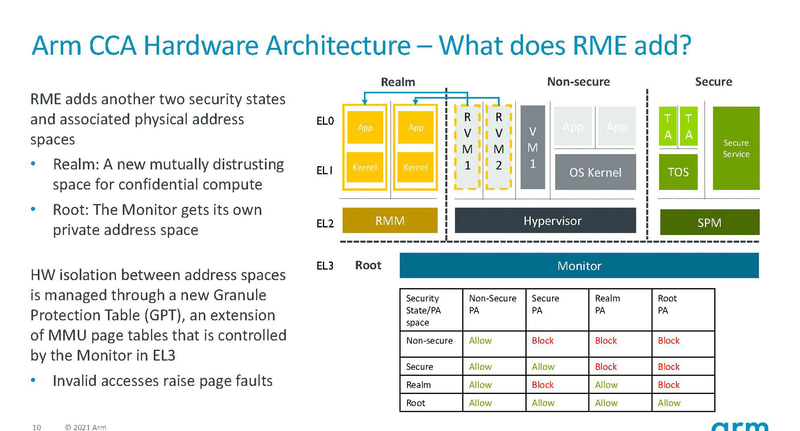Click the "Realm" heading above the diagram
Image resolution: width=800 pixels, height=431 pixels.
click(398, 82)
